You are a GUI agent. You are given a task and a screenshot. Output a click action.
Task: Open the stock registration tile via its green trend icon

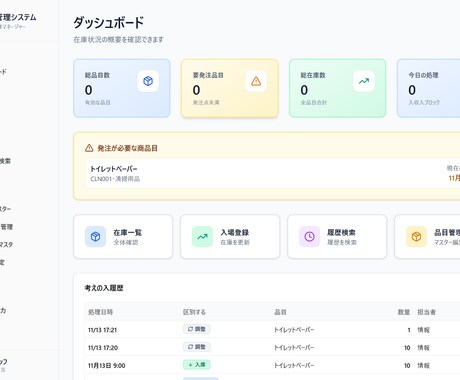202,237
